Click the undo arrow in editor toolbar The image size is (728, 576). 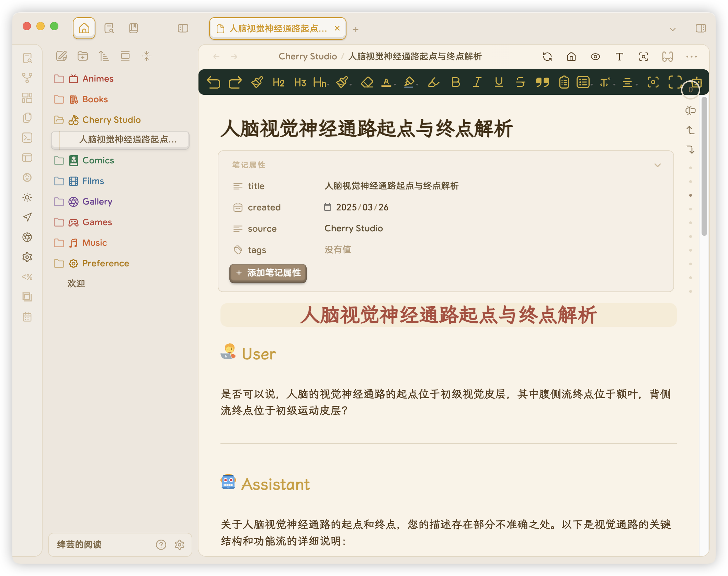click(213, 82)
